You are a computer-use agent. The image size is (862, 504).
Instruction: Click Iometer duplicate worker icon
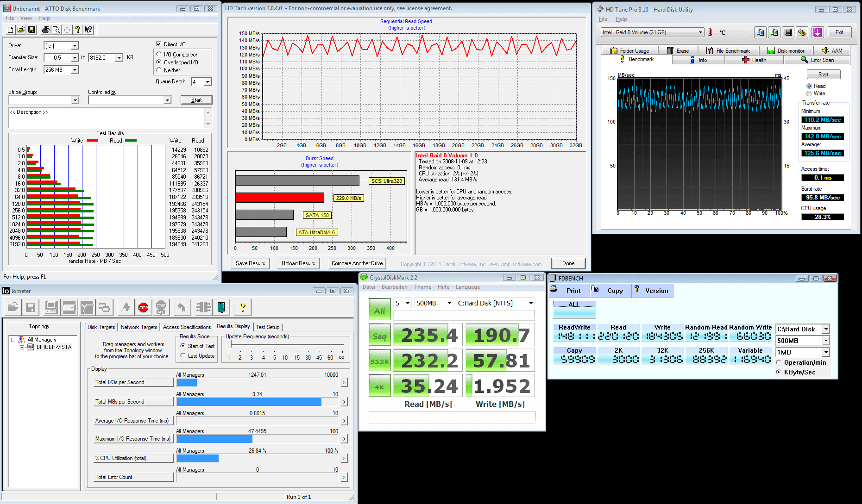[104, 307]
